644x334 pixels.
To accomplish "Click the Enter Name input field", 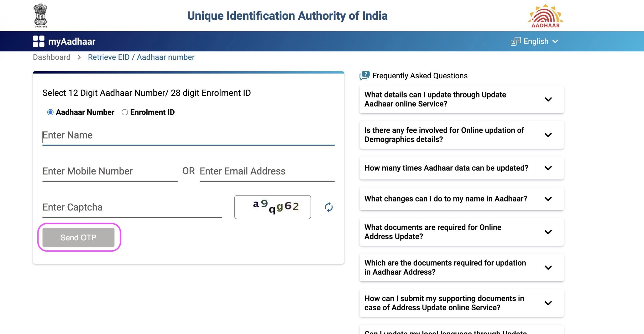I will click(188, 135).
